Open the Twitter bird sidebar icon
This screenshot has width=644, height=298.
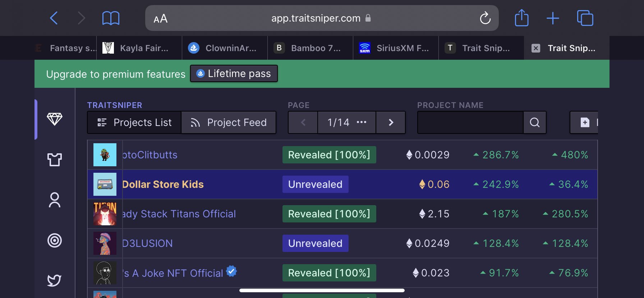(55, 280)
